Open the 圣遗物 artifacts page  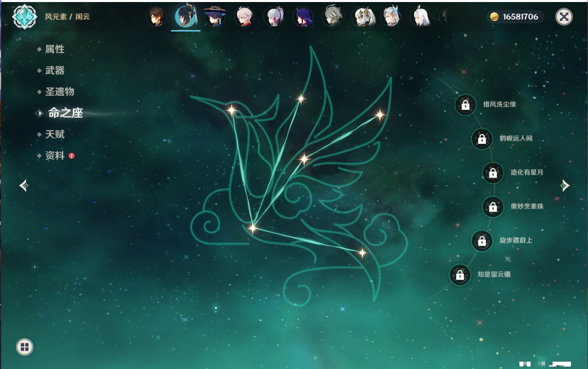pyautogui.click(x=59, y=92)
